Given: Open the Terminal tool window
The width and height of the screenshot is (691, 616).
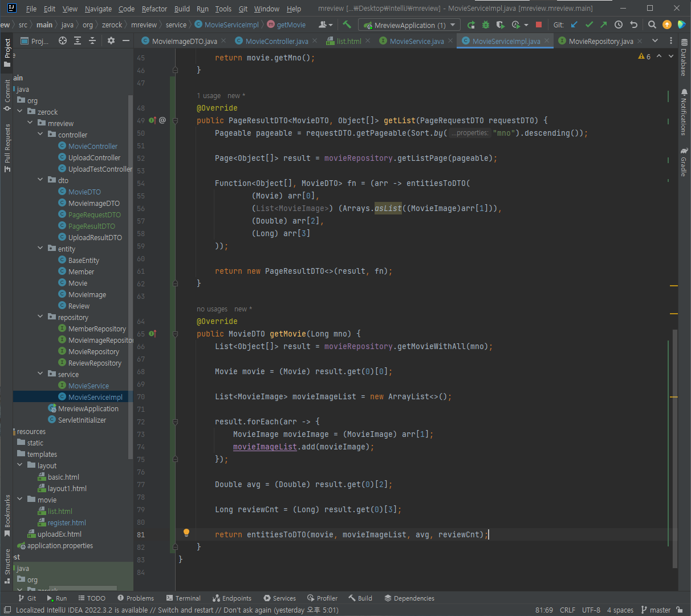Looking at the screenshot, I should click(x=184, y=598).
